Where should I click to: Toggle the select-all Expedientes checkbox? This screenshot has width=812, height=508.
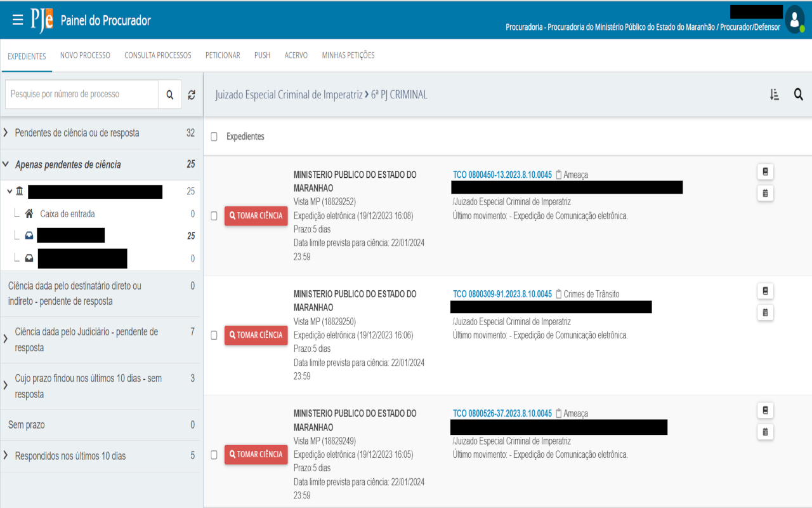(x=214, y=137)
